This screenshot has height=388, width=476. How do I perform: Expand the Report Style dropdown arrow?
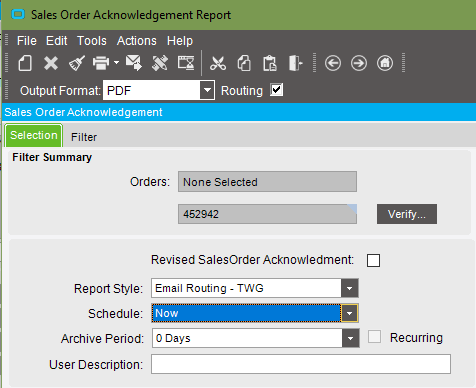pos(349,288)
